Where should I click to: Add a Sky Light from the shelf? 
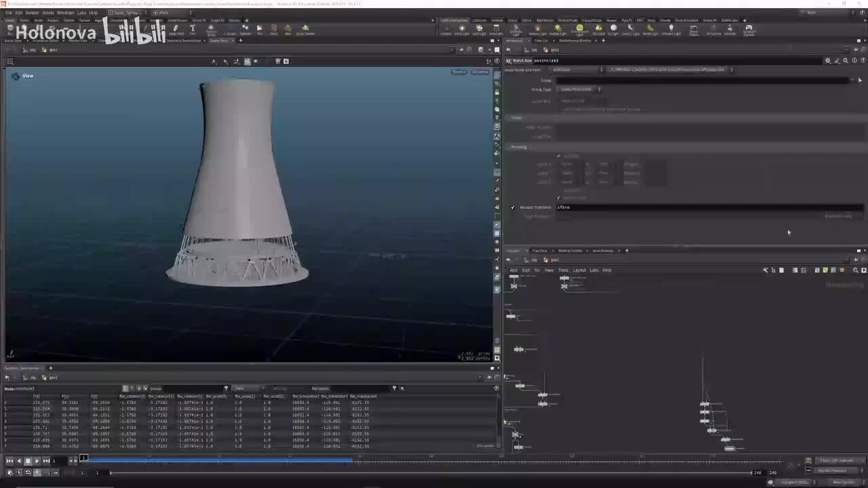click(598, 29)
